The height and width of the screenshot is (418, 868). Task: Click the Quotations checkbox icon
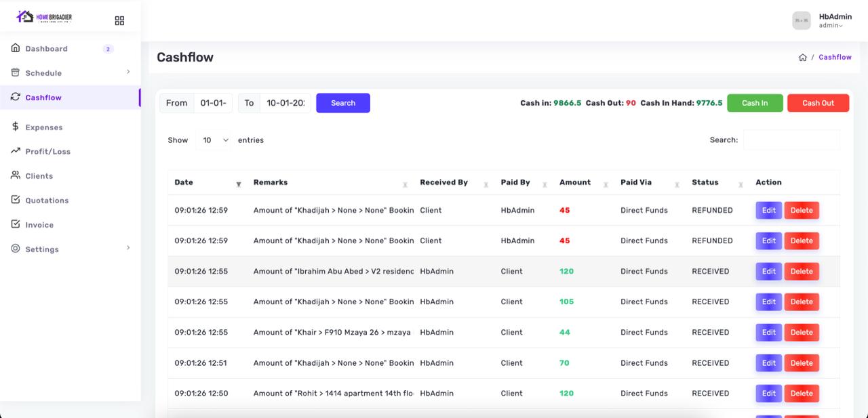[x=16, y=200]
